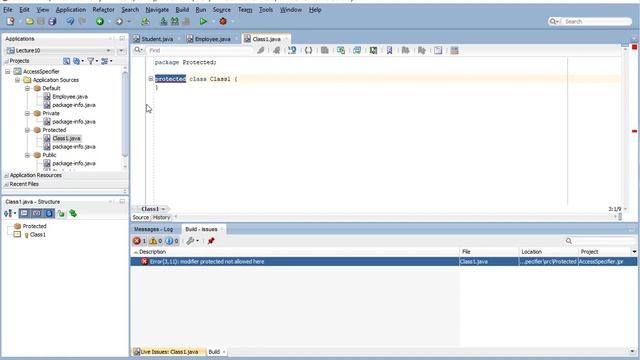The width and height of the screenshot is (640, 360).
Task: Collapse the AccessSpecifier project node
Action: (8, 71)
